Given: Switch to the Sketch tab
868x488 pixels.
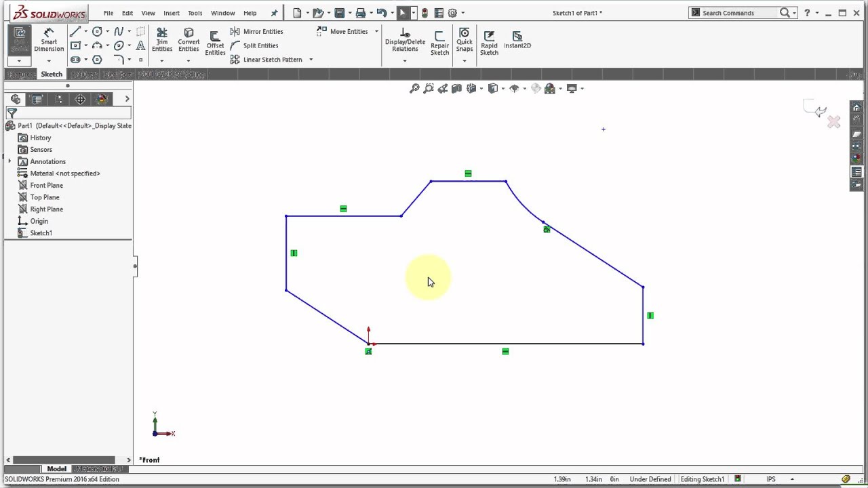Looking at the screenshot, I should 52,74.
